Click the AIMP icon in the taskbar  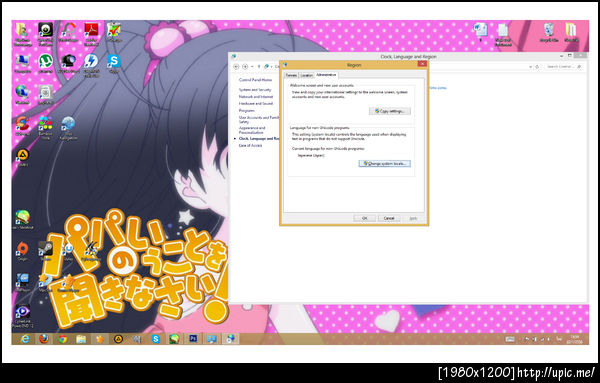(x=118, y=339)
